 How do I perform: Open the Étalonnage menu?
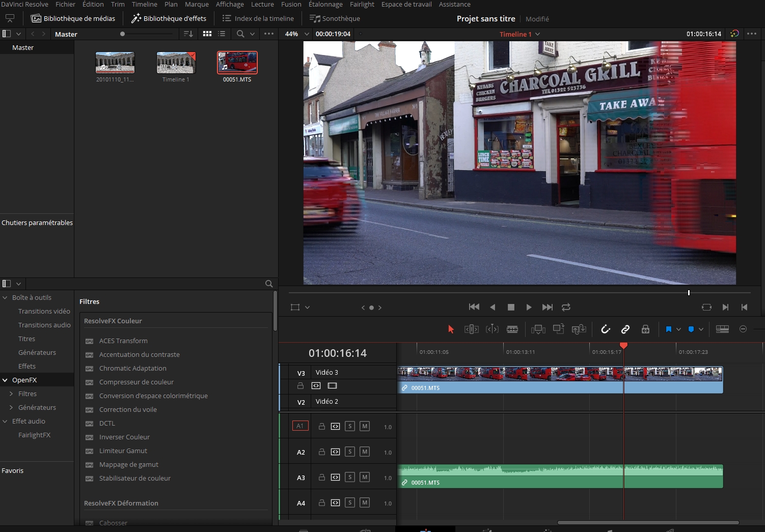(x=325, y=4)
